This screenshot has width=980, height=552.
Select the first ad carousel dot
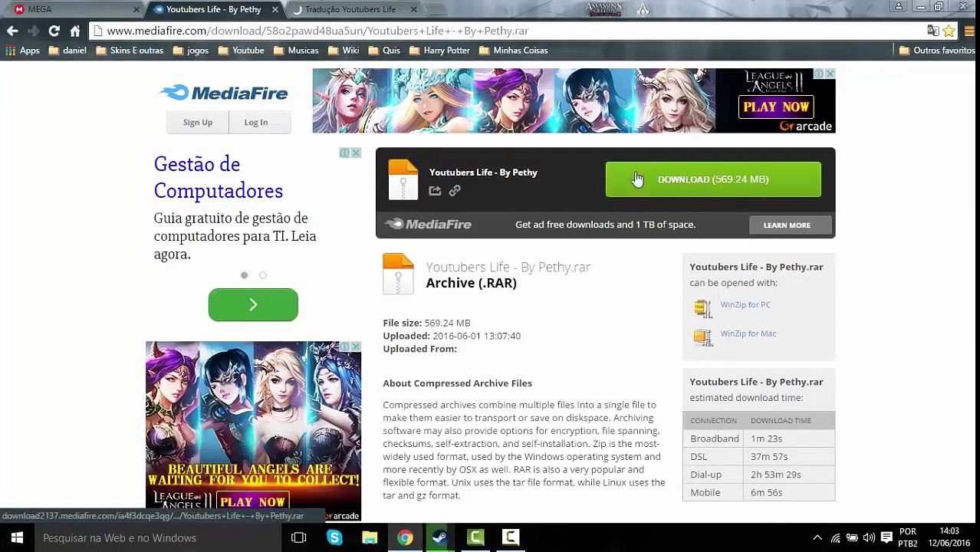tap(244, 275)
